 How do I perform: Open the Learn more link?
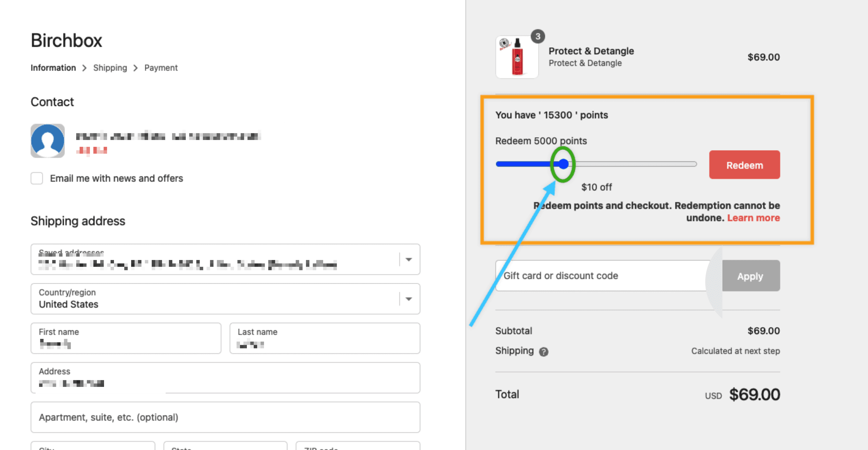pyautogui.click(x=753, y=218)
